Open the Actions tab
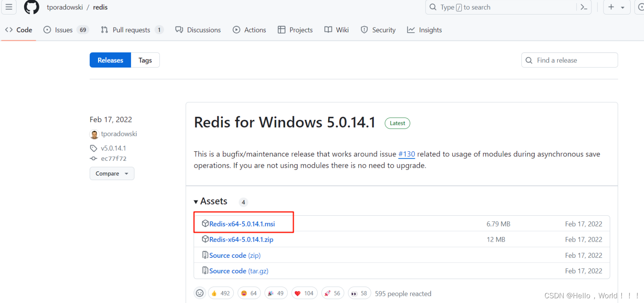This screenshot has height=303, width=644. [x=249, y=30]
